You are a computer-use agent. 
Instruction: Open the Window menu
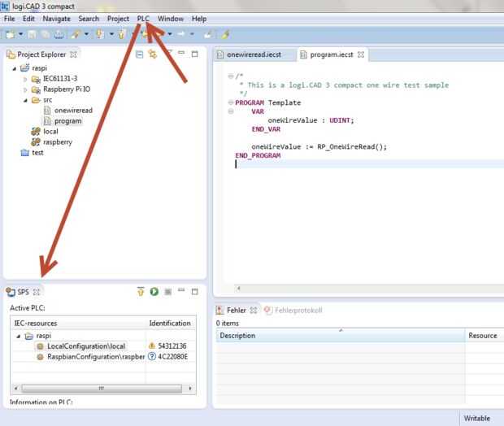pos(171,19)
